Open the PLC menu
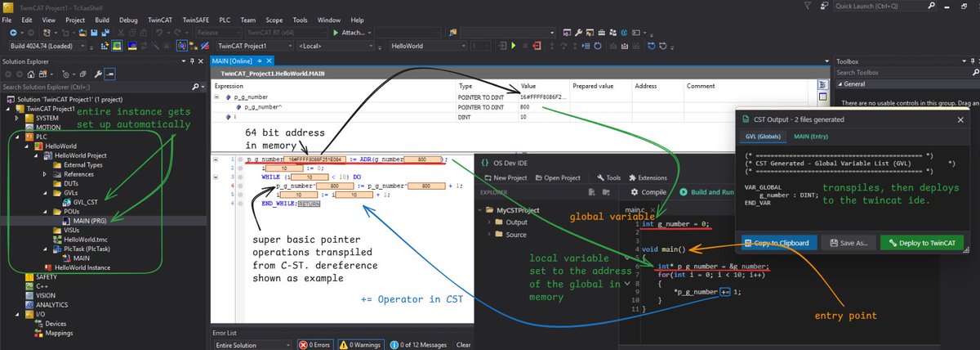The height and width of the screenshot is (350, 980). [x=224, y=19]
